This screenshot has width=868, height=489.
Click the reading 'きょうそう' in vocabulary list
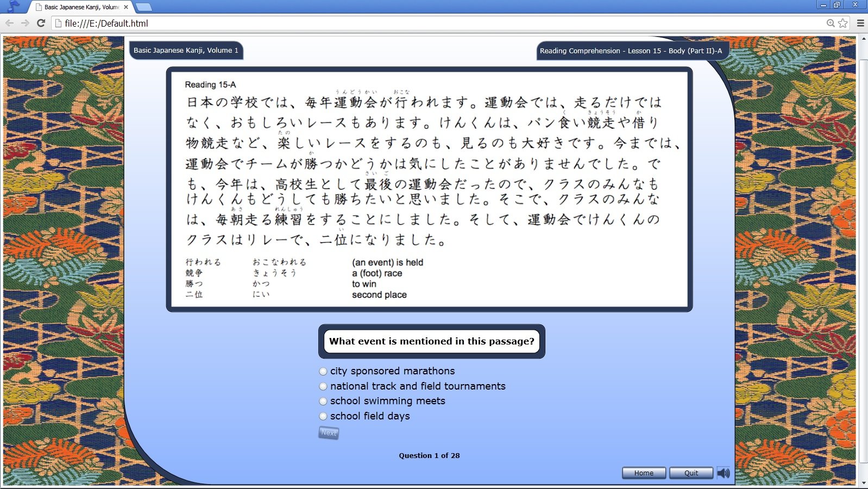pyautogui.click(x=274, y=273)
